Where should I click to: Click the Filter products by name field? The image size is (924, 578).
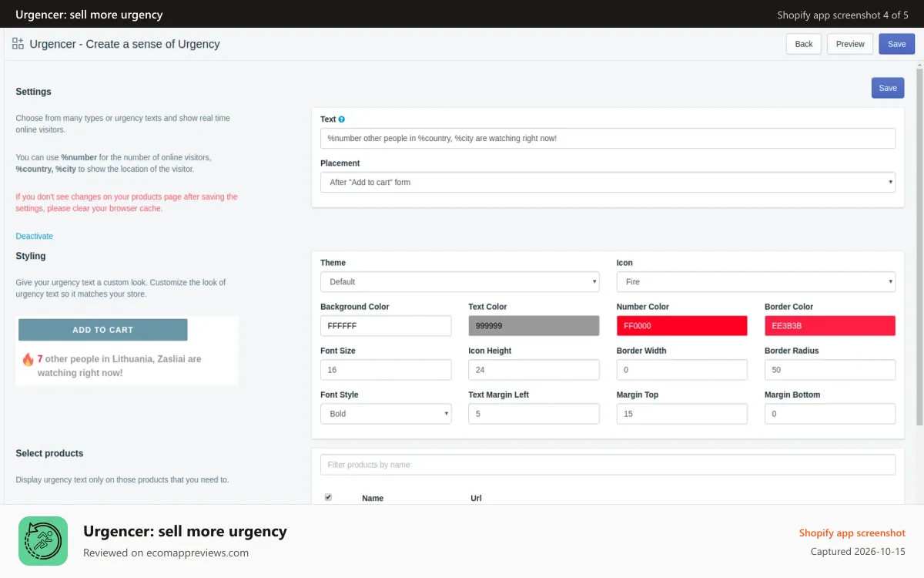tap(608, 465)
